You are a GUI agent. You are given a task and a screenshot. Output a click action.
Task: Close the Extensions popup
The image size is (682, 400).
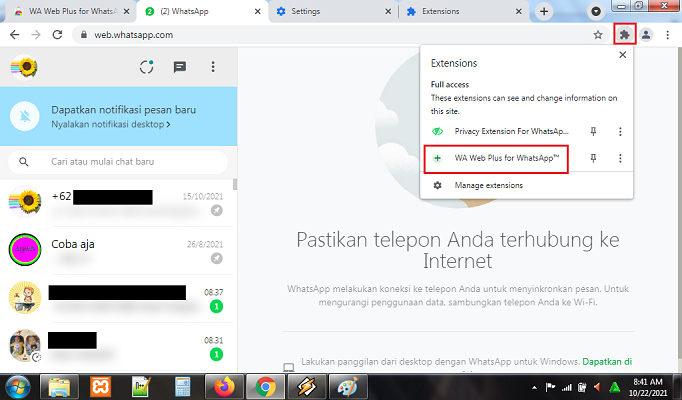pyautogui.click(x=622, y=55)
